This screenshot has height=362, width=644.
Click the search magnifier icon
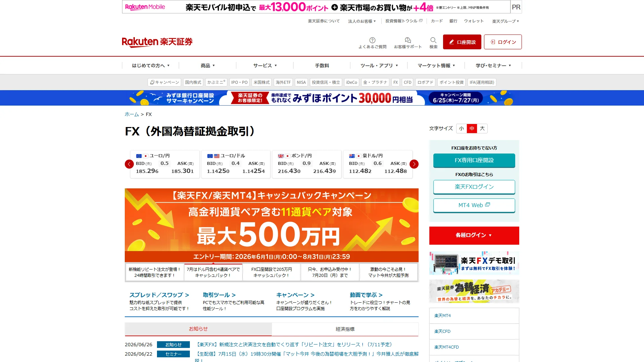433,40
